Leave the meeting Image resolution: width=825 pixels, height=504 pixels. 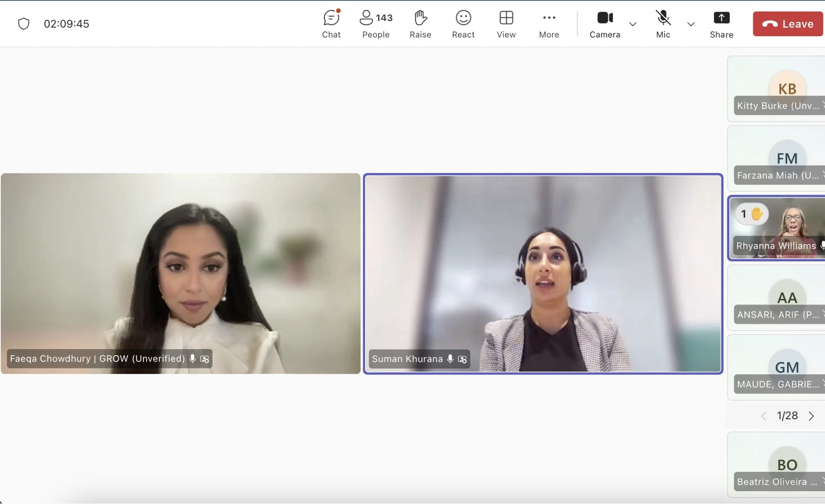(787, 24)
